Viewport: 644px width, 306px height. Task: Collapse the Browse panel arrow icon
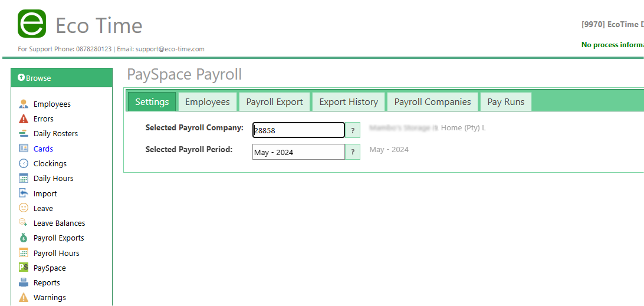click(x=21, y=78)
